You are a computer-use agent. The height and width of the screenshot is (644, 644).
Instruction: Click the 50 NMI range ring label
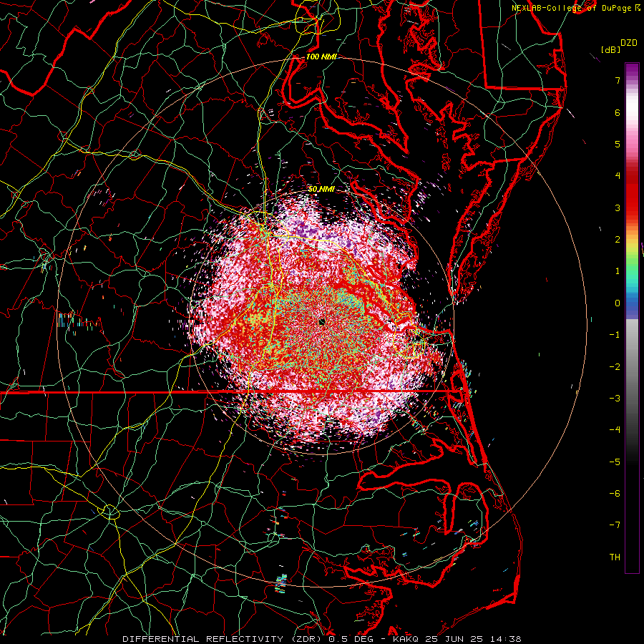[321, 189]
